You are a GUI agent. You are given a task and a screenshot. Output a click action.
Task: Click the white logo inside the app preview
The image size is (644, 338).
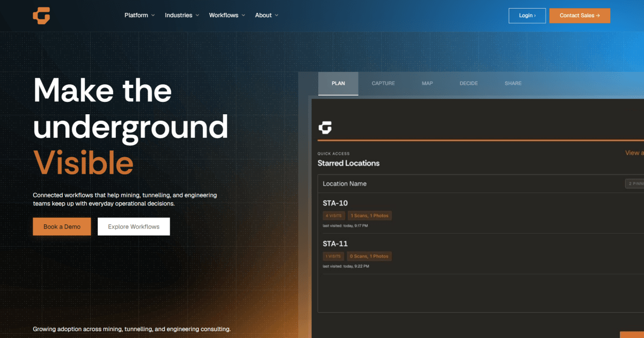tap(325, 127)
